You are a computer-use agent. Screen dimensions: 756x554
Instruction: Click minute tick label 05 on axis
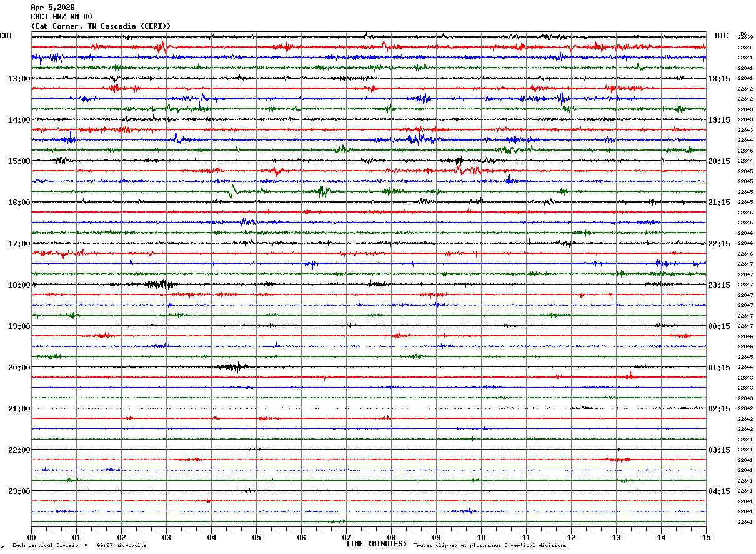pyautogui.click(x=256, y=537)
